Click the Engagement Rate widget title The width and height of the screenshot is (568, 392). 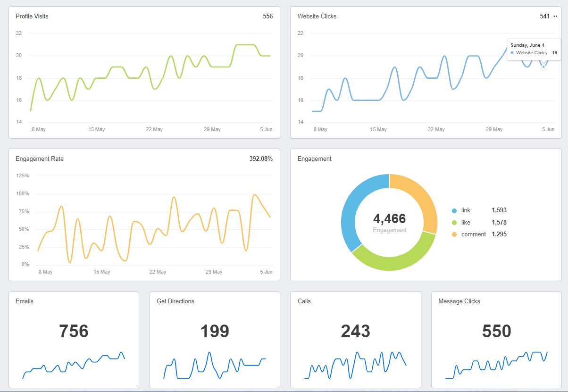[39, 159]
